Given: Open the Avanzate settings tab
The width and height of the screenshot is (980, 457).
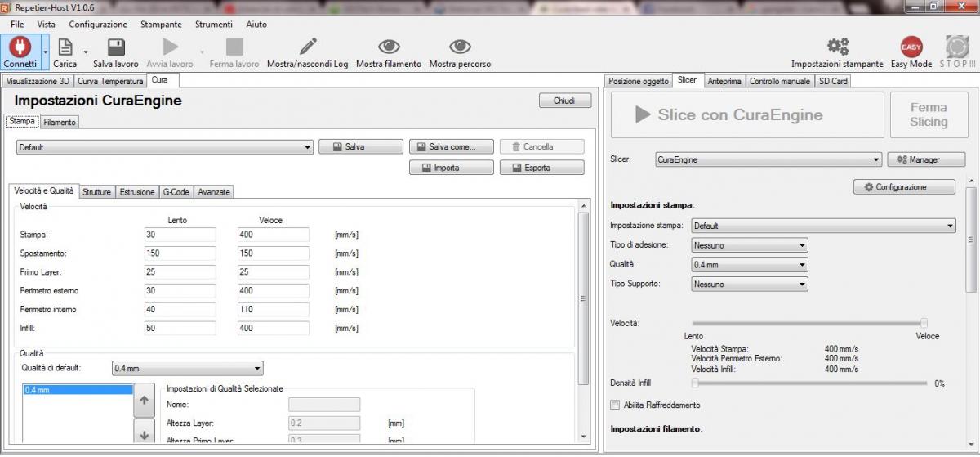Looking at the screenshot, I should pos(214,192).
